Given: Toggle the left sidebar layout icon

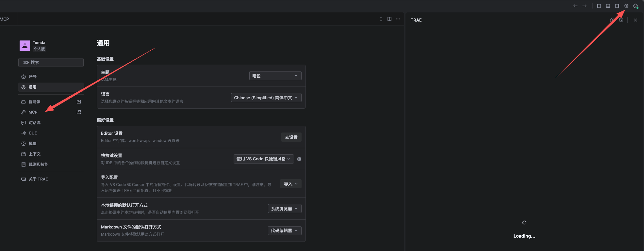Looking at the screenshot, I should coord(599,6).
